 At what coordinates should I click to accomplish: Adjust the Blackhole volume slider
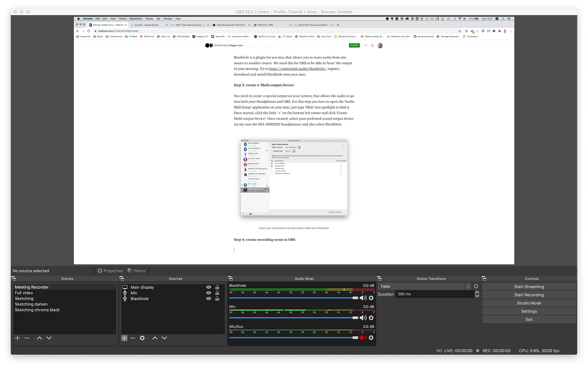(x=294, y=298)
